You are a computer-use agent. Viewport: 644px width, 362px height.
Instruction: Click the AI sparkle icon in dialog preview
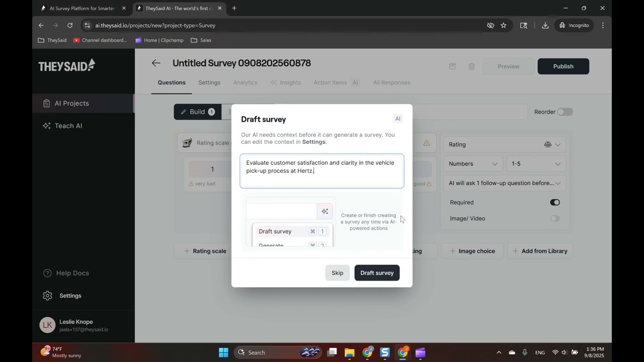tap(325, 211)
